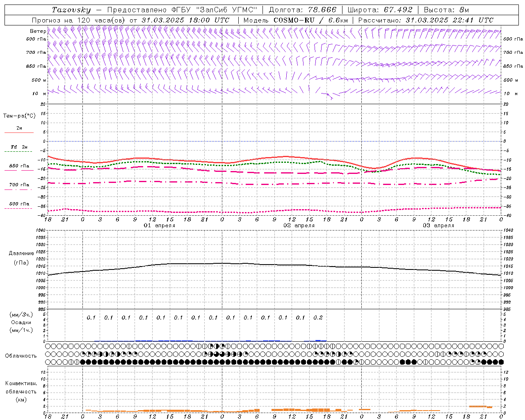This screenshot has height=420, width=525.
Task: Click the model name 'COSMO-RU / 6.6км'
Action: point(310,20)
